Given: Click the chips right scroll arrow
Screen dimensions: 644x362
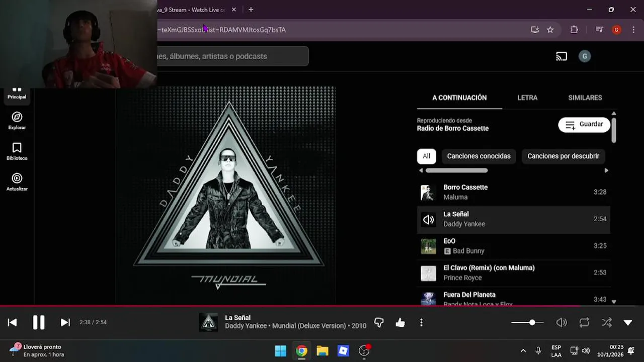Looking at the screenshot, I should pyautogui.click(x=606, y=170).
